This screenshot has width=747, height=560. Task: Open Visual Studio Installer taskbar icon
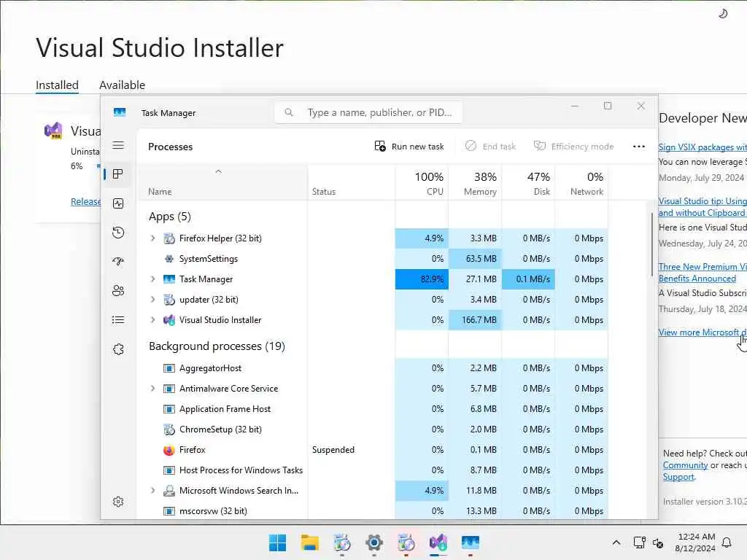click(438, 542)
